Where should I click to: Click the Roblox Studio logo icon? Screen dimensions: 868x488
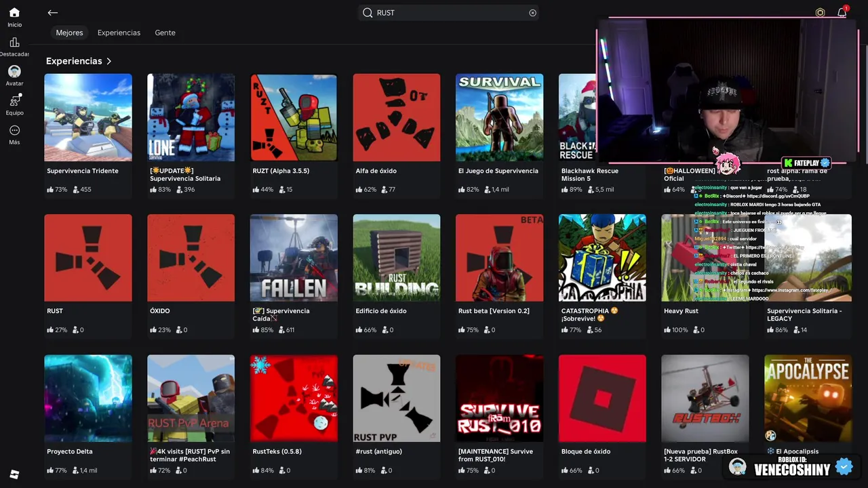point(14,474)
